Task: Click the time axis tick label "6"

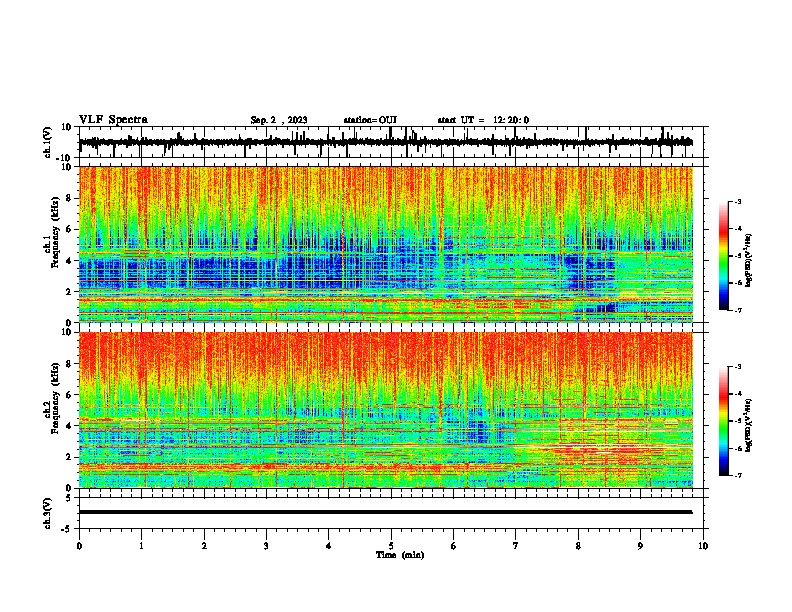Action: click(x=454, y=546)
